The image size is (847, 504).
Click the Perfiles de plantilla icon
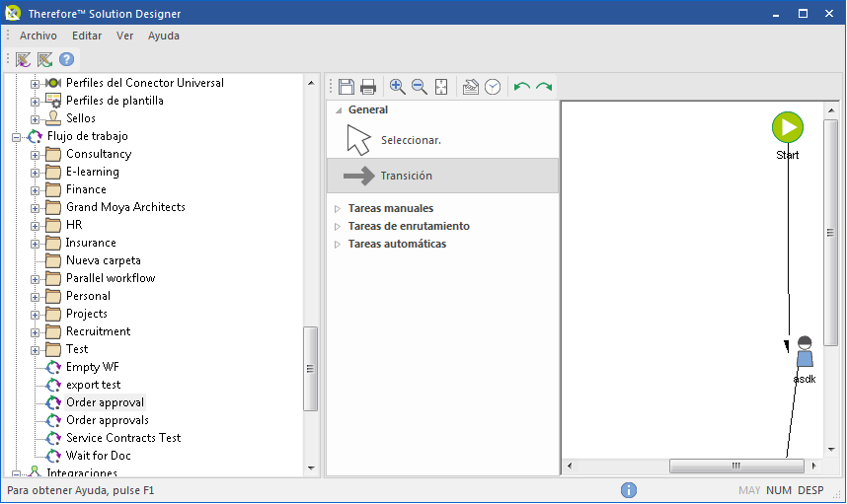tap(53, 101)
